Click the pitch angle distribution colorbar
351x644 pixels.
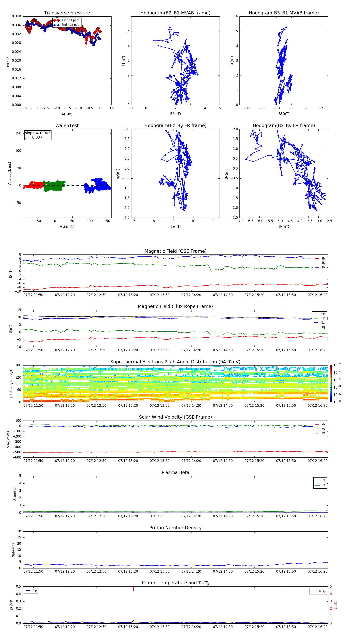click(x=331, y=384)
